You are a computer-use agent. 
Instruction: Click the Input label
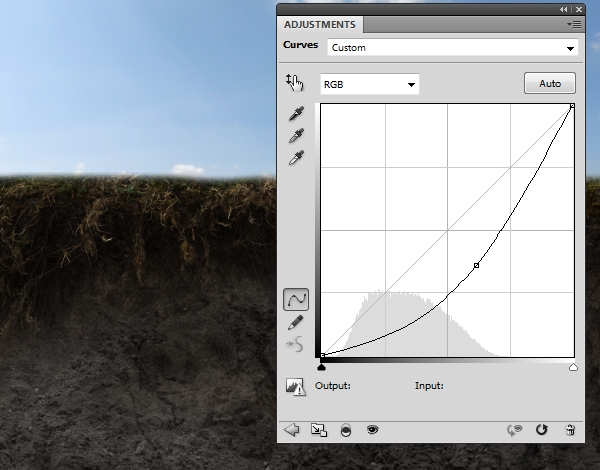(429, 386)
